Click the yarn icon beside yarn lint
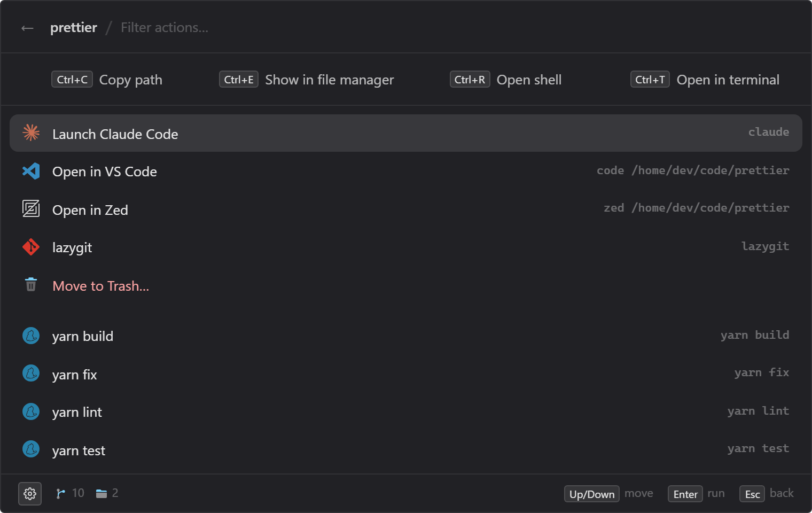Viewport: 812px width, 513px height. pyautogui.click(x=31, y=411)
